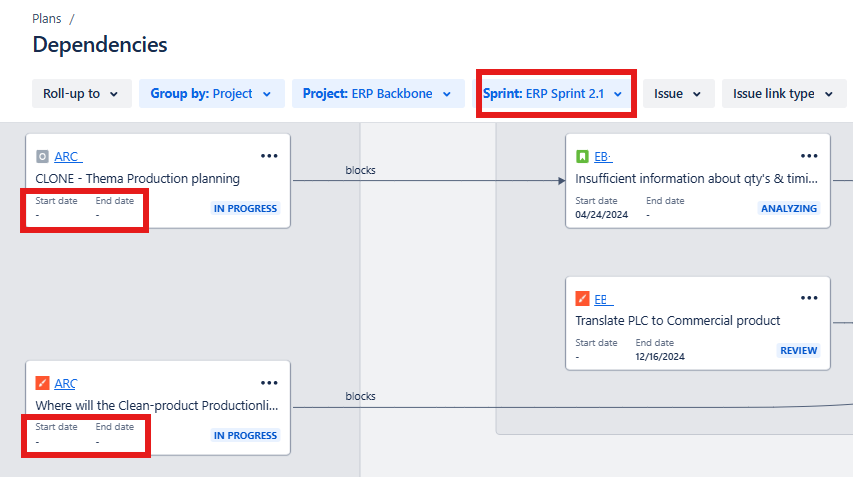The image size is (853, 477).
Task: Click REVIEW status badge on Translate PLC card
Action: pos(799,350)
